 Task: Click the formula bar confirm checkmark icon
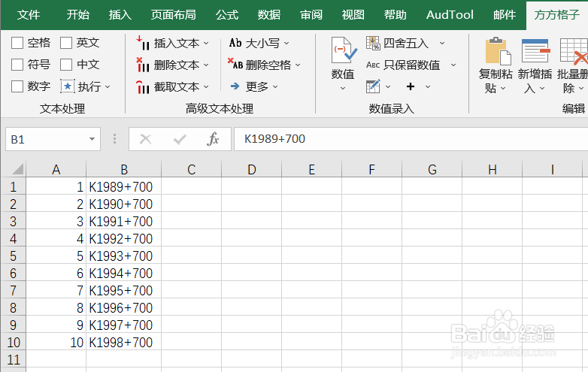(180, 139)
